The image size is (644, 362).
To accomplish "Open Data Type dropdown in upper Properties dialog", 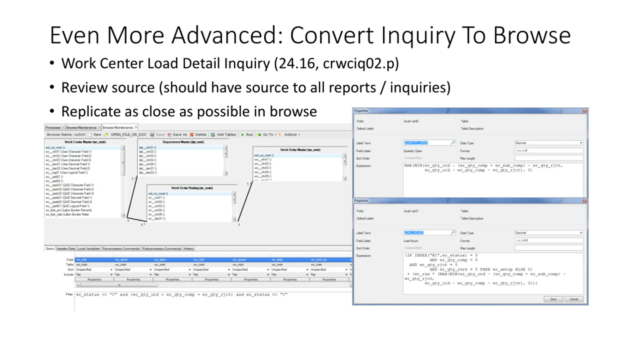I will [x=581, y=143].
